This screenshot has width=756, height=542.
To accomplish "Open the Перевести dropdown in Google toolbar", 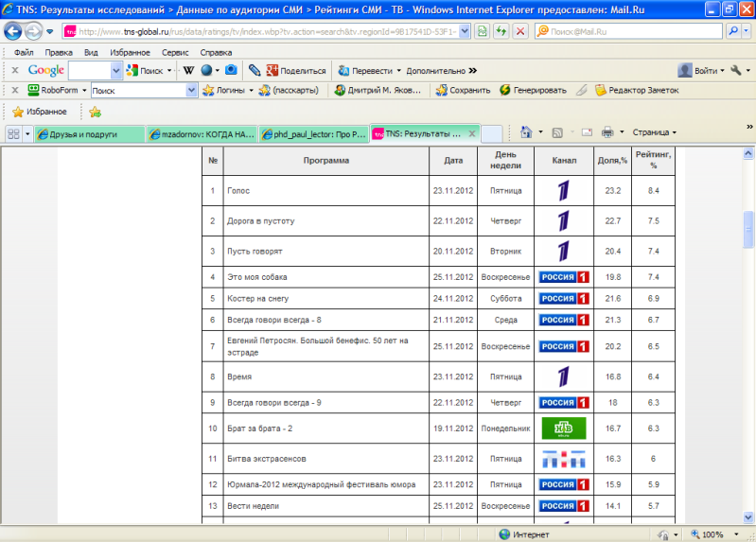I will tap(398, 71).
